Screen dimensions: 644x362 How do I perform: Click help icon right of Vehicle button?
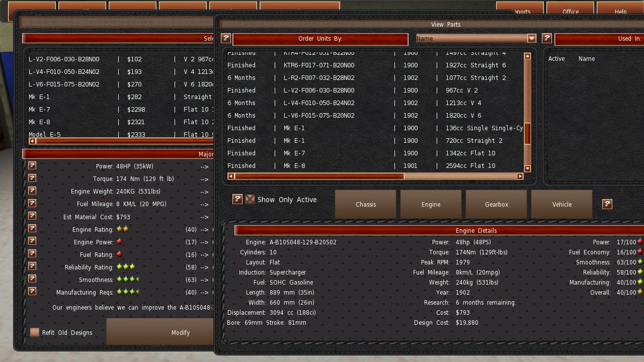[x=607, y=204]
